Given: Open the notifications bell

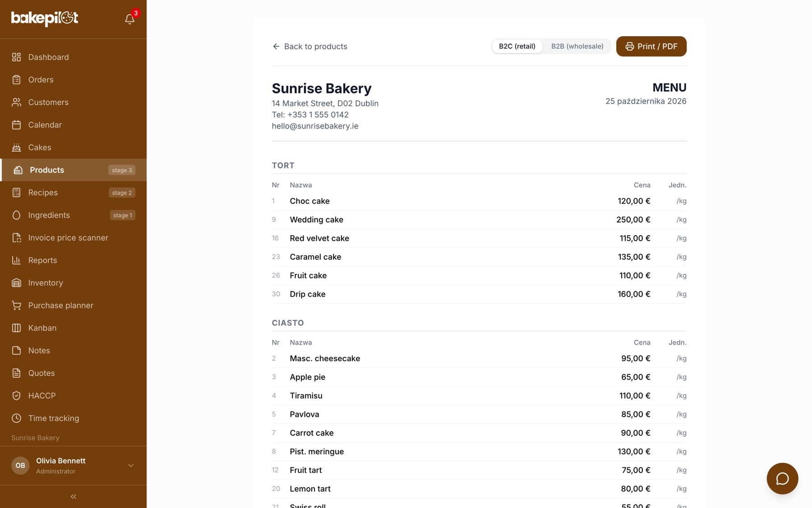Looking at the screenshot, I should point(130,19).
